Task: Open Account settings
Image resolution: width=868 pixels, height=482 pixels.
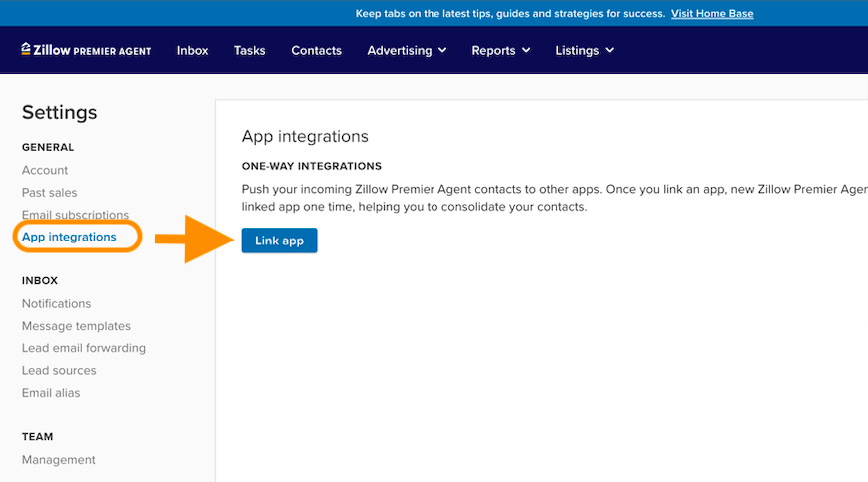Action: coord(45,170)
